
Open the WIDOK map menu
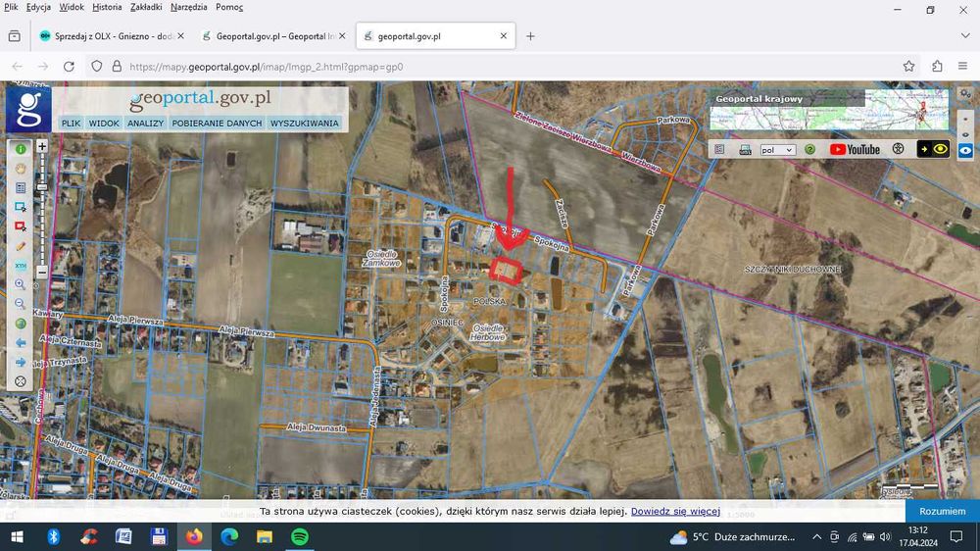[104, 124]
